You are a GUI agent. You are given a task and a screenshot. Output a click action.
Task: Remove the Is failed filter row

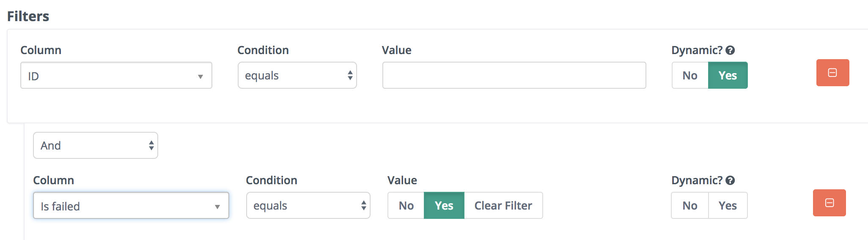pos(829,203)
